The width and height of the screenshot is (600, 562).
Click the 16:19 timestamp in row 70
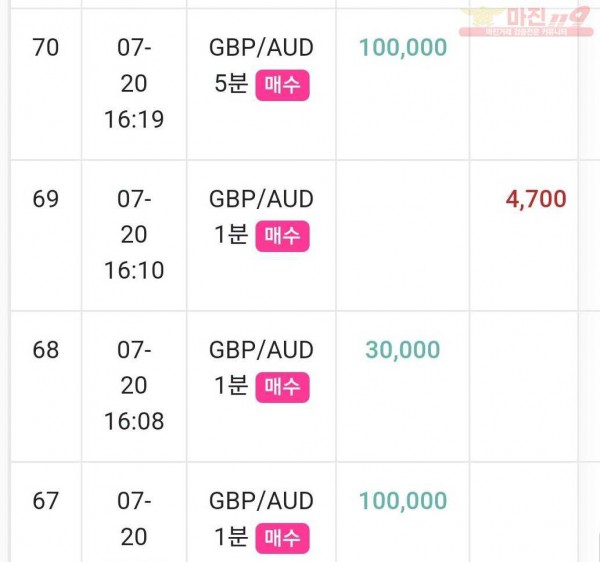(x=134, y=119)
